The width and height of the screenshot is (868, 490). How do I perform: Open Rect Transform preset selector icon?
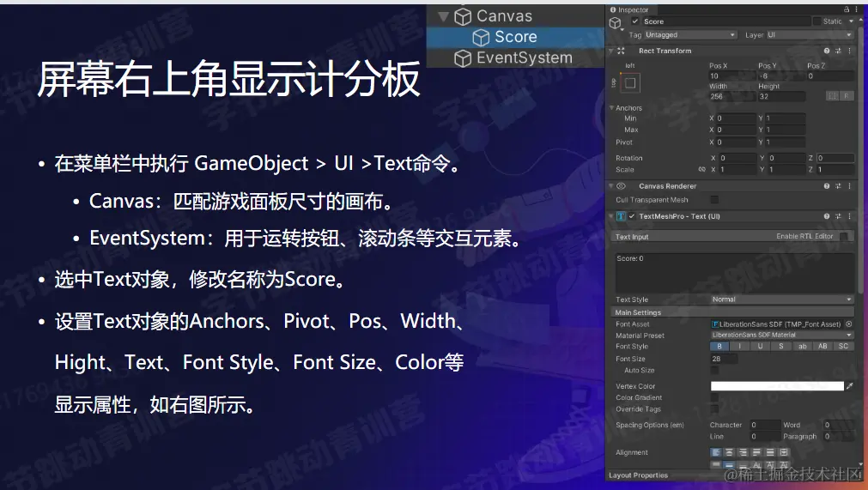(838, 51)
